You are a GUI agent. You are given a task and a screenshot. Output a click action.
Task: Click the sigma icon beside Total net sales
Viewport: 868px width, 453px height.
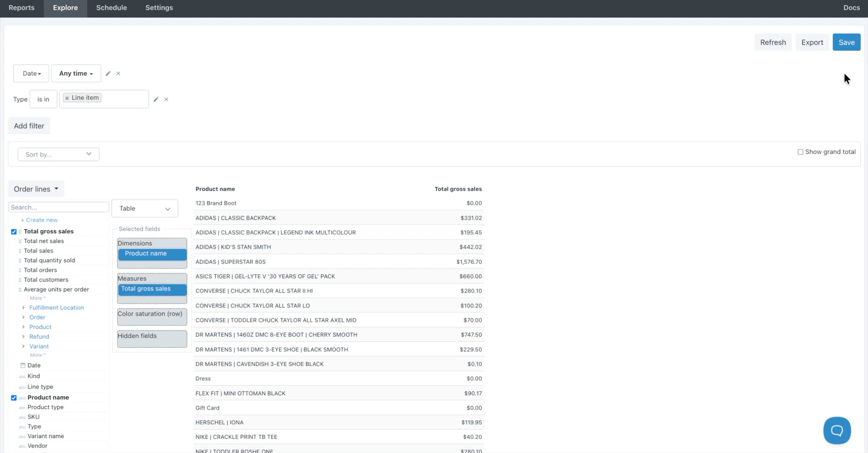[x=20, y=241]
